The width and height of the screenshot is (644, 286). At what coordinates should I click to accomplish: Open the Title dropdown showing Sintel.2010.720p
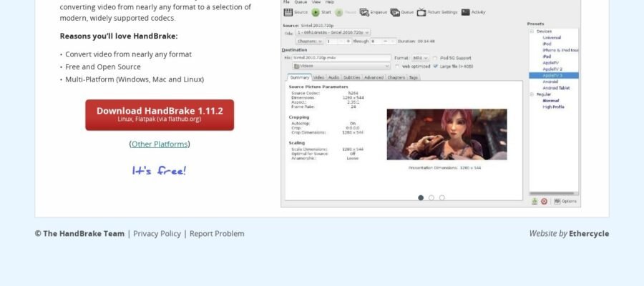[333, 32]
